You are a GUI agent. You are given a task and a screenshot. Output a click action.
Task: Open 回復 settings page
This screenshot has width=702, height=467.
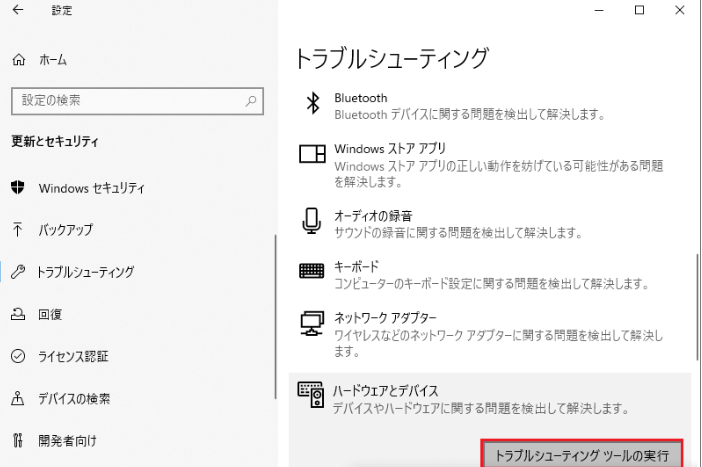50,314
